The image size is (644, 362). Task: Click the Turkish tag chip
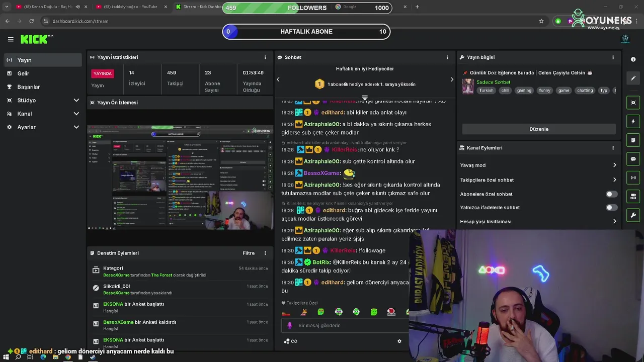click(x=486, y=90)
